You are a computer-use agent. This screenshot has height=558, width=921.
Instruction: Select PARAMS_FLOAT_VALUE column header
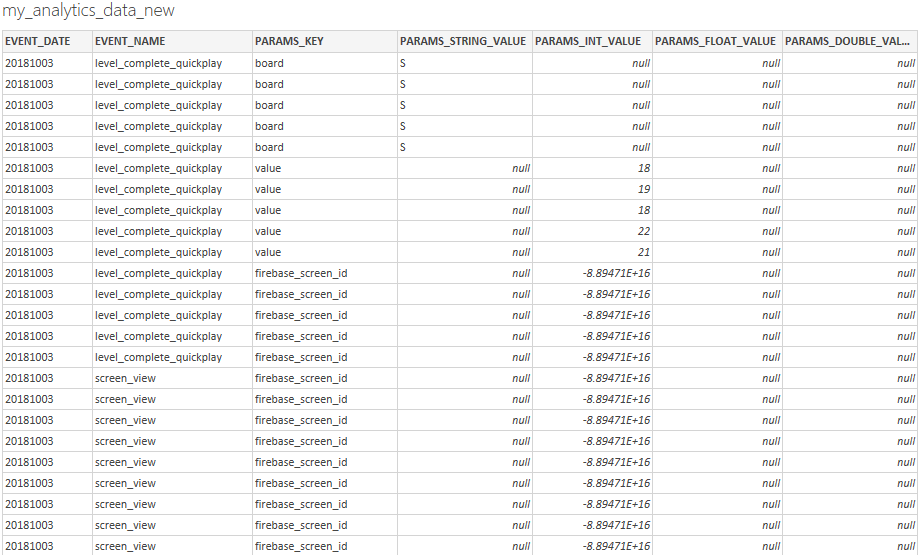715,41
